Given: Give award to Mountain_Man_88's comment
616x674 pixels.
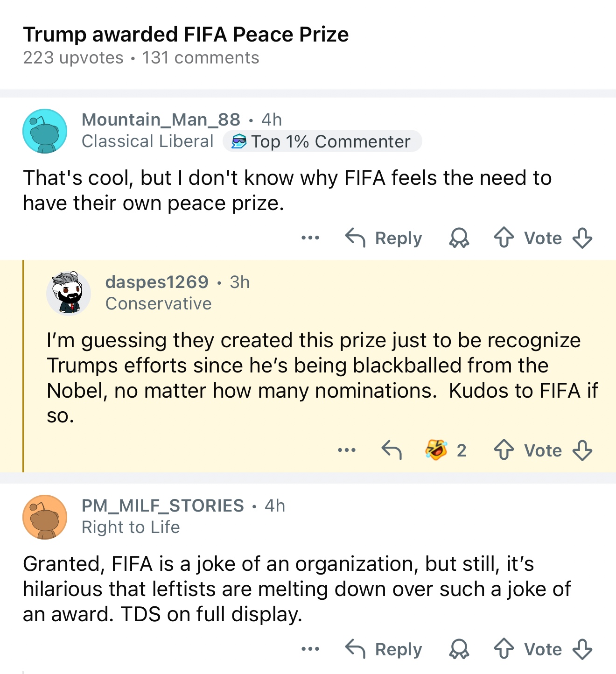Looking at the screenshot, I should tap(459, 238).
